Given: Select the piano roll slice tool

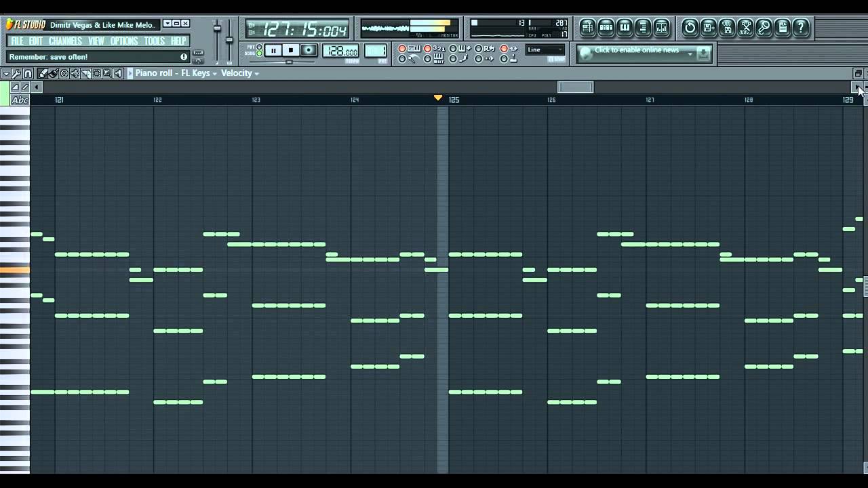Looking at the screenshot, I should (85, 73).
